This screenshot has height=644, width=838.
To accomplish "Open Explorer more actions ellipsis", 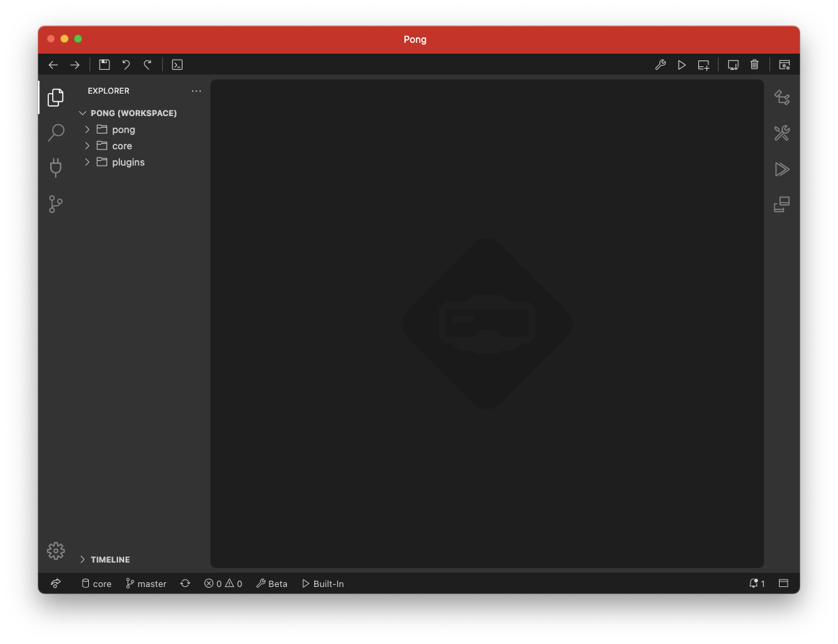I will pyautogui.click(x=196, y=91).
